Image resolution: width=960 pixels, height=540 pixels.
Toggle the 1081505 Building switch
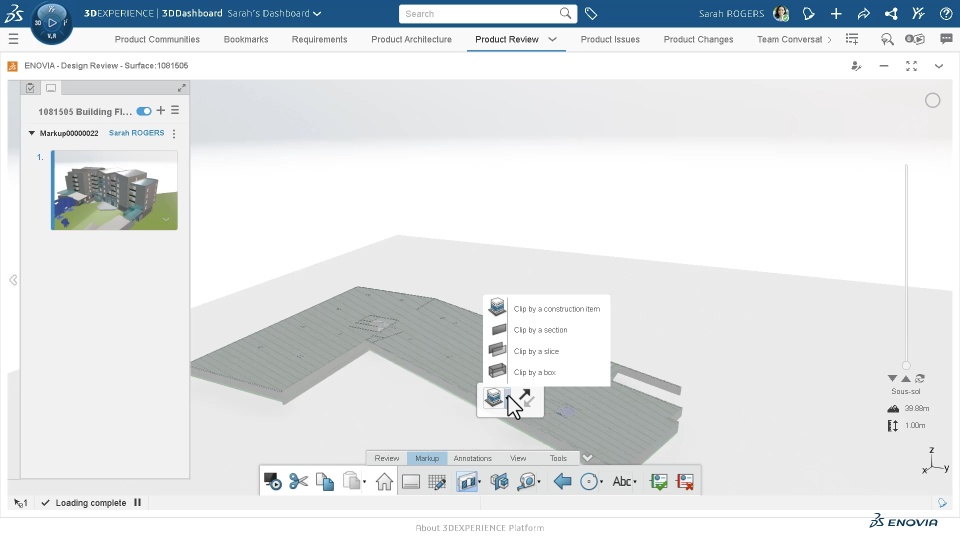point(144,111)
